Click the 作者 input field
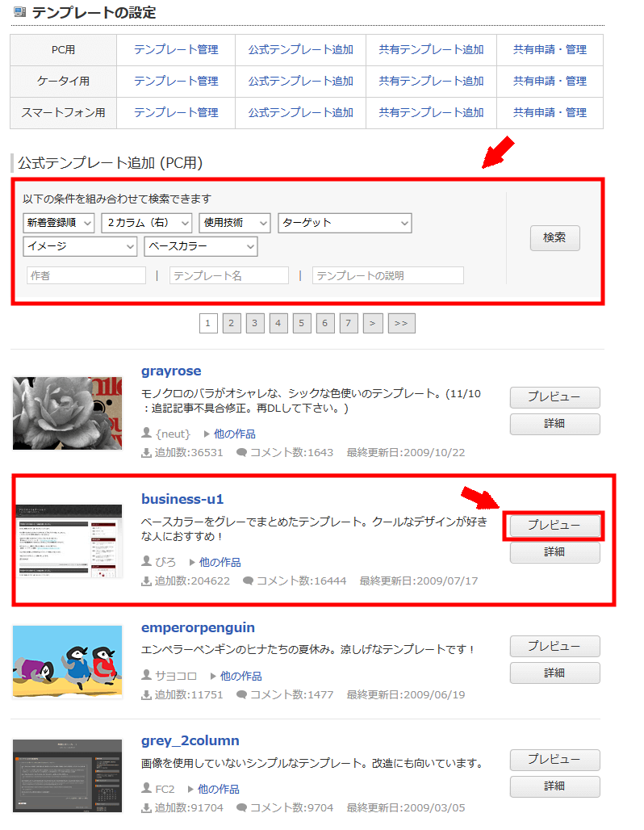The image size is (644, 830). (86, 276)
